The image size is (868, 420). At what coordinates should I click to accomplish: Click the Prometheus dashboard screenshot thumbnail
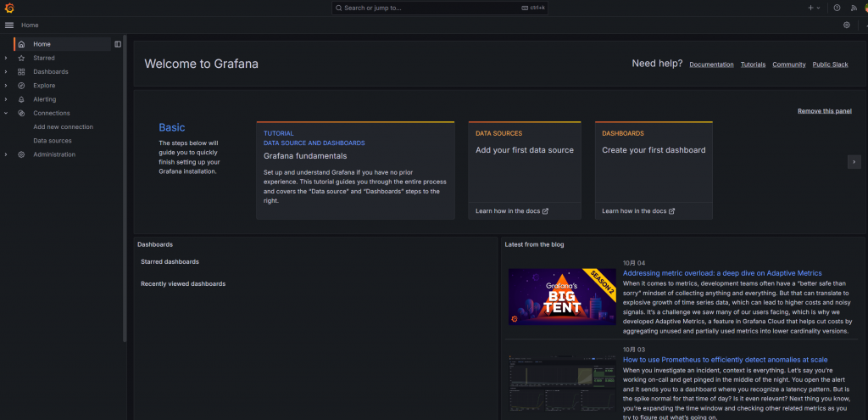[x=562, y=383]
